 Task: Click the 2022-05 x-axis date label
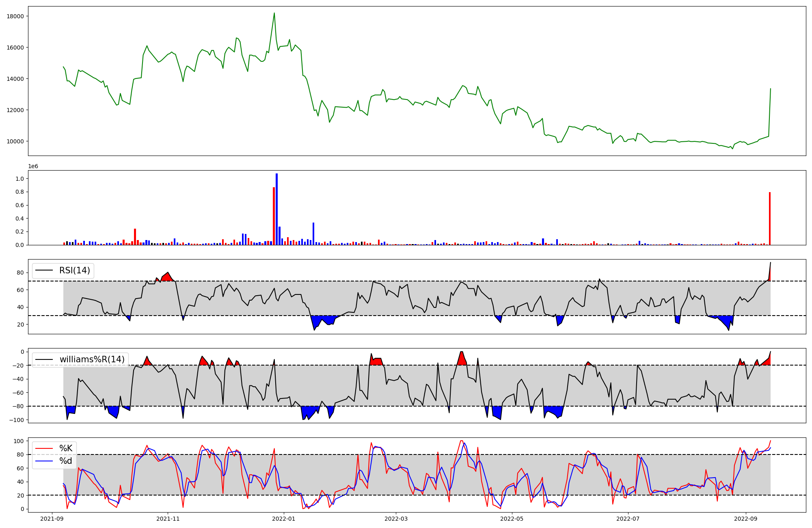pos(512,519)
